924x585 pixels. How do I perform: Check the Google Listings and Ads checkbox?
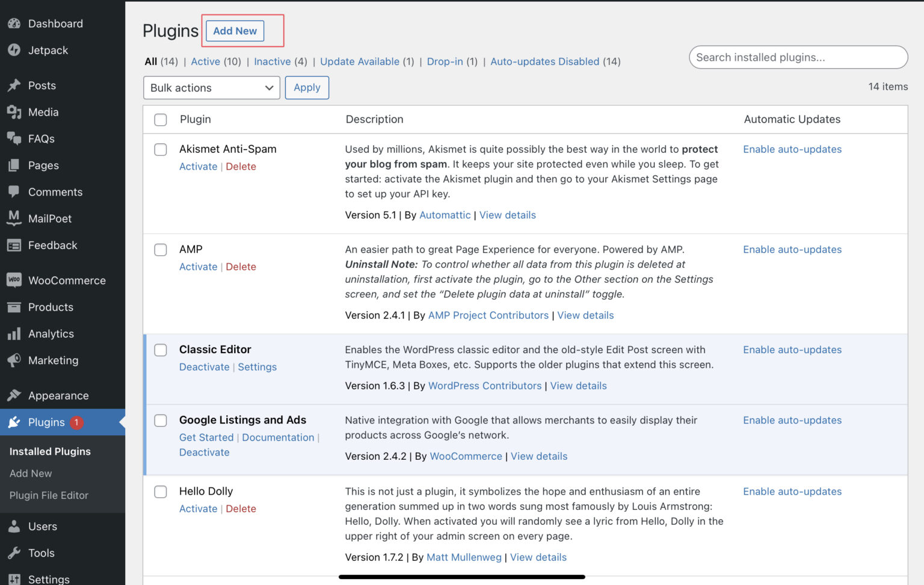(x=161, y=420)
